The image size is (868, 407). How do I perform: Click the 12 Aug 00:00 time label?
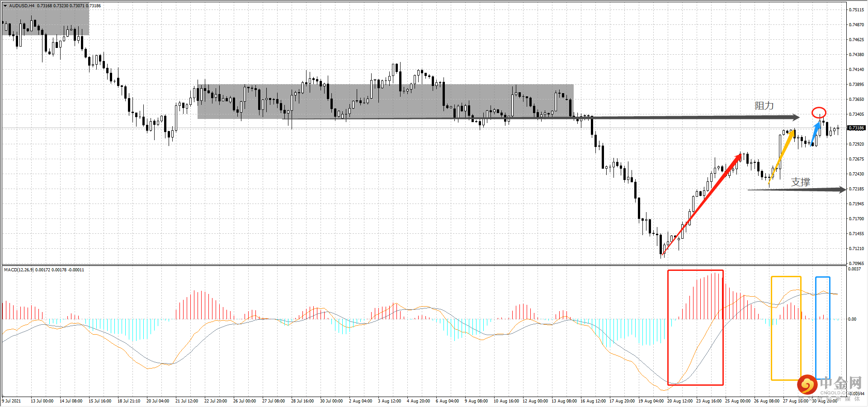(535, 401)
